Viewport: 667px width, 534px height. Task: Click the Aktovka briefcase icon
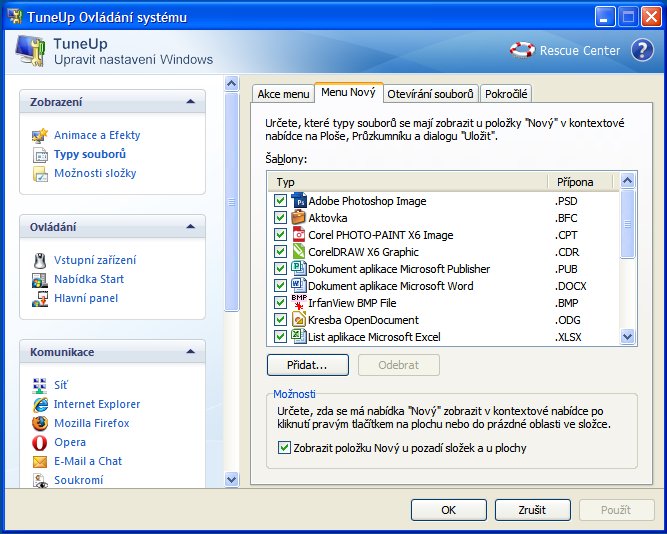point(299,217)
